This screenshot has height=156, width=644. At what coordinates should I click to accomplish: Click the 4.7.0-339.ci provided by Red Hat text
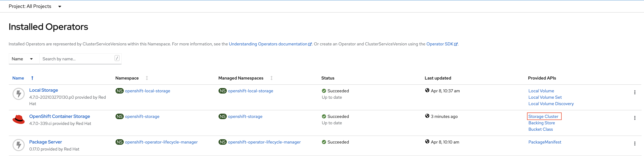point(60,124)
